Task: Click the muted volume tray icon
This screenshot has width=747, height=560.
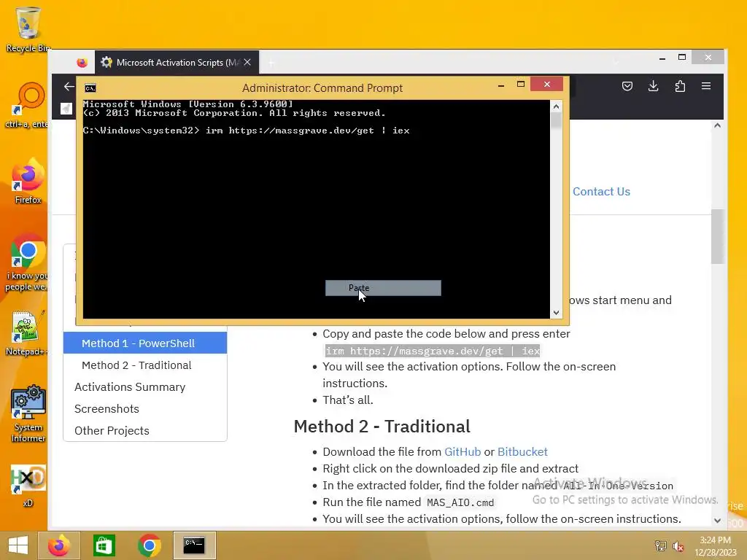Action: coord(678,546)
